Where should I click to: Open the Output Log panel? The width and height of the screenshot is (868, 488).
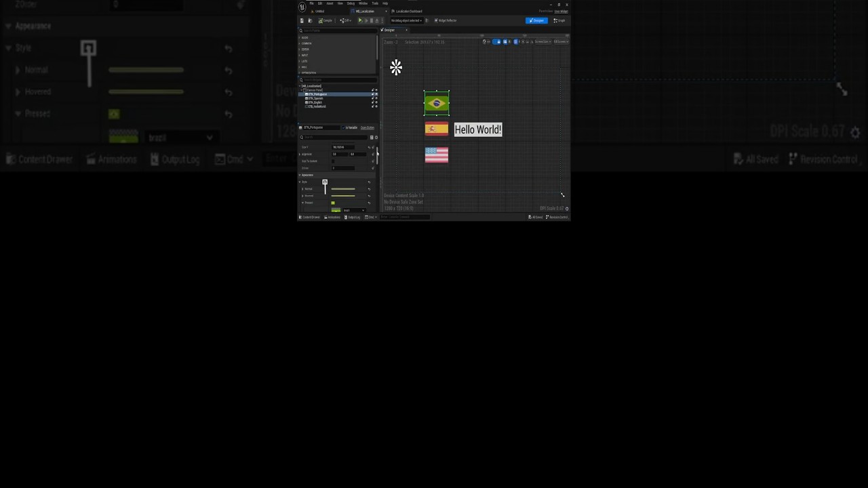click(x=353, y=217)
